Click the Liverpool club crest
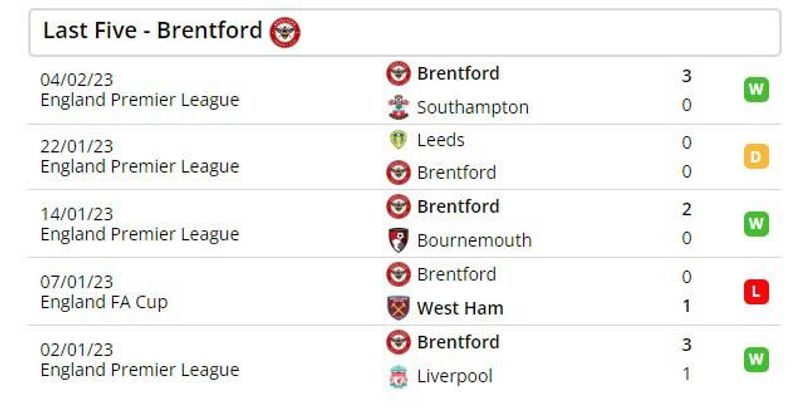 click(x=398, y=376)
